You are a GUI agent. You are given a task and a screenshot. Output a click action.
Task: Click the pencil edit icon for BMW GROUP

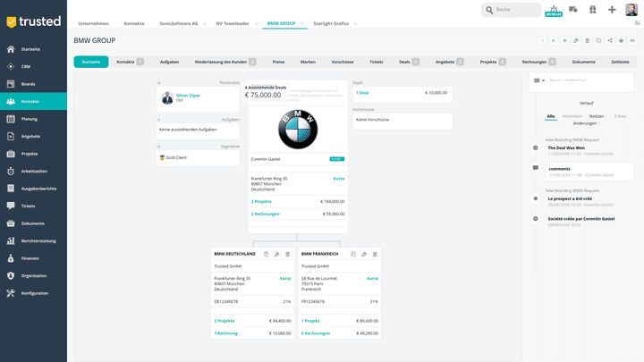click(x=576, y=41)
